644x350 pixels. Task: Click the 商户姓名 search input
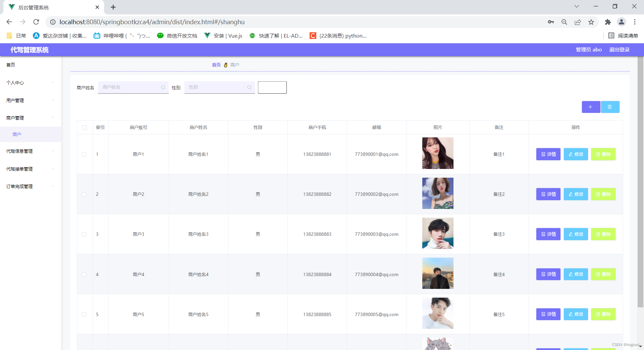[133, 87]
